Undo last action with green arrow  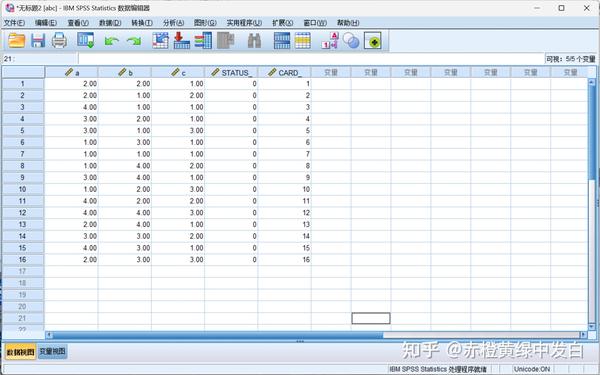pyautogui.click(x=111, y=41)
